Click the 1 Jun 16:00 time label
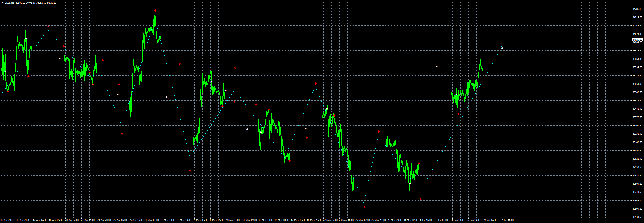Screen dimensions: 644x223 click(426, 220)
